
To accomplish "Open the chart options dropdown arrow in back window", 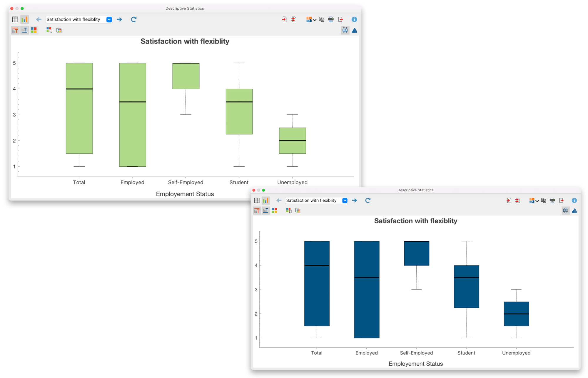I will point(315,20).
